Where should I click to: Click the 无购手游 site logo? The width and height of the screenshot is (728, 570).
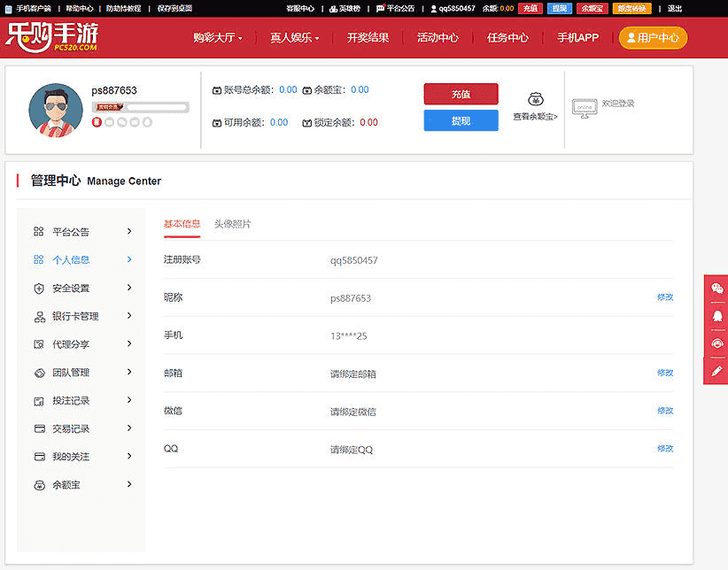pyautogui.click(x=52, y=37)
